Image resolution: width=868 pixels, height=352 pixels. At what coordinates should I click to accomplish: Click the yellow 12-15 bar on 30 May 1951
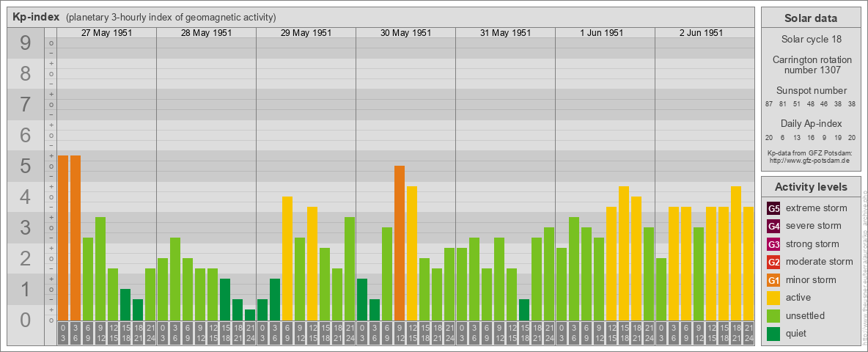[x=412, y=254]
